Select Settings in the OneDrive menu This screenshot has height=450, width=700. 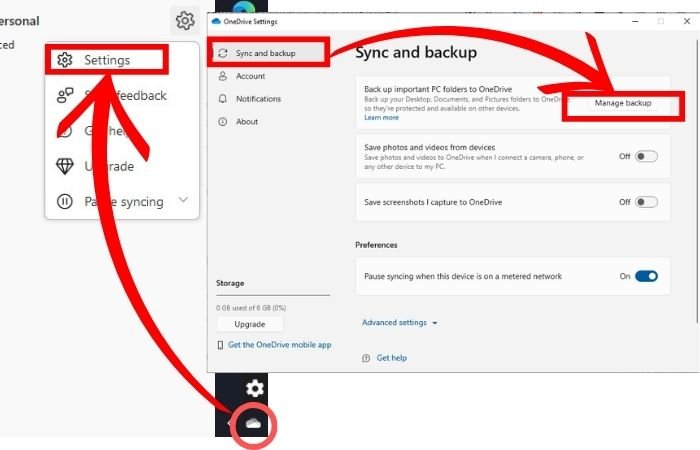[107, 60]
